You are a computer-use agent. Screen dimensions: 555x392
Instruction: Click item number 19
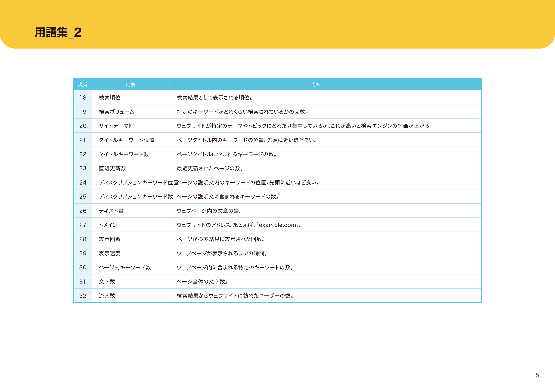[83, 112]
